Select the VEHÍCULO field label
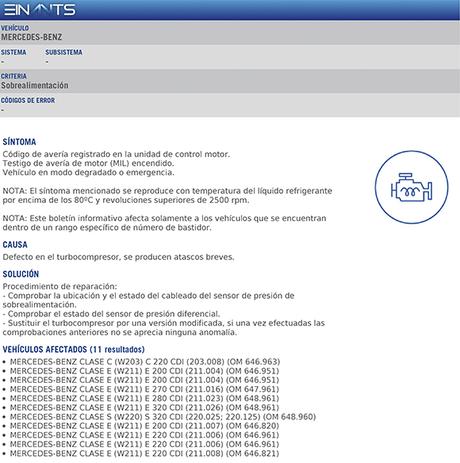Screen dimensions: 460x463 (15, 28)
